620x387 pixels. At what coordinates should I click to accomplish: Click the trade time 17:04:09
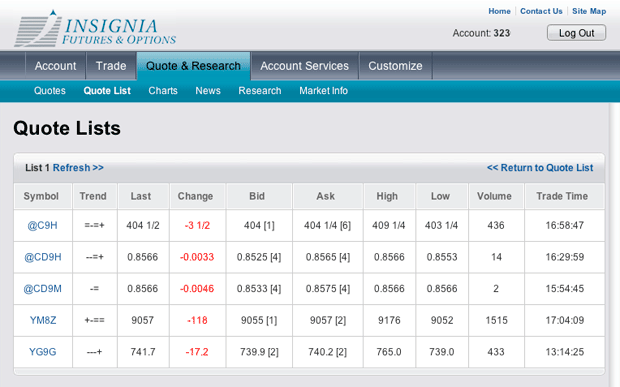click(x=565, y=320)
